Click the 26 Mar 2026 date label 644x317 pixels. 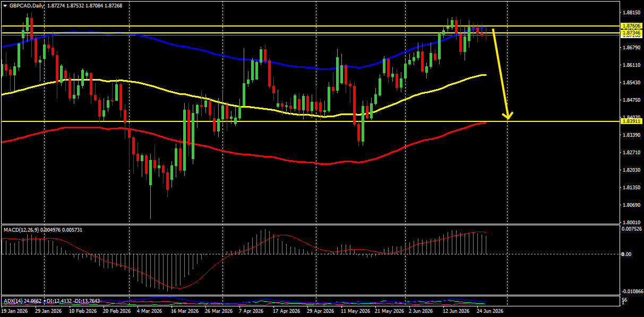click(x=218, y=312)
